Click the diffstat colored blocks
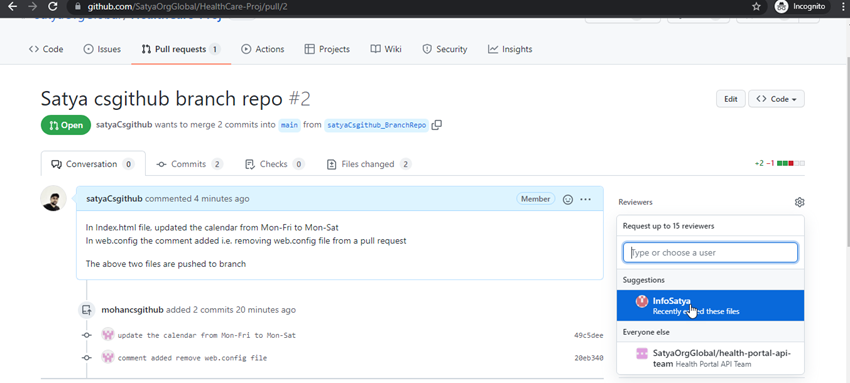 (791, 163)
